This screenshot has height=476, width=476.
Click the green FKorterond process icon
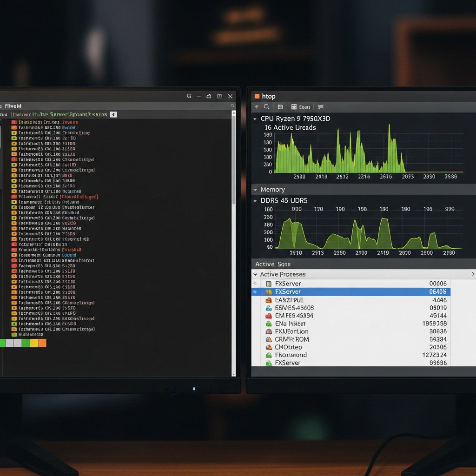tap(268, 355)
